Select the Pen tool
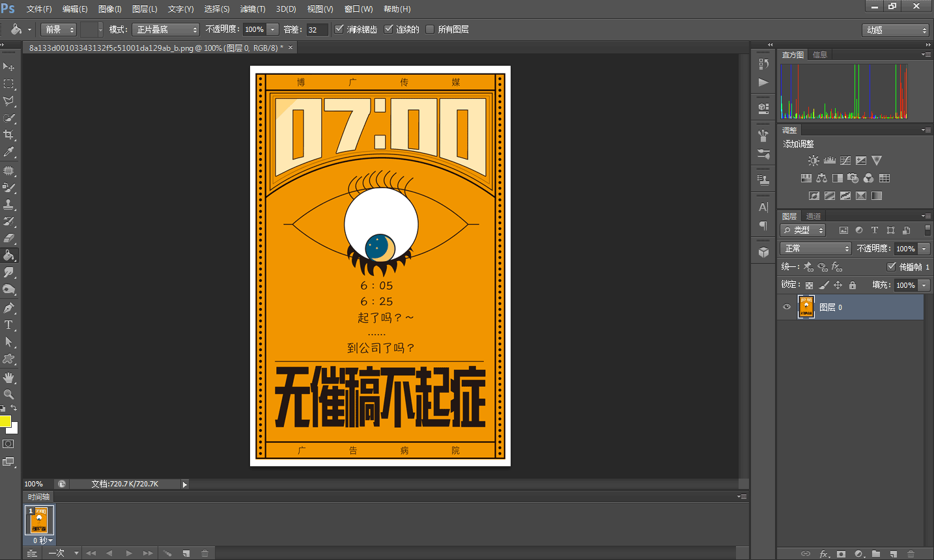Image resolution: width=934 pixels, height=560 pixels. [8, 308]
